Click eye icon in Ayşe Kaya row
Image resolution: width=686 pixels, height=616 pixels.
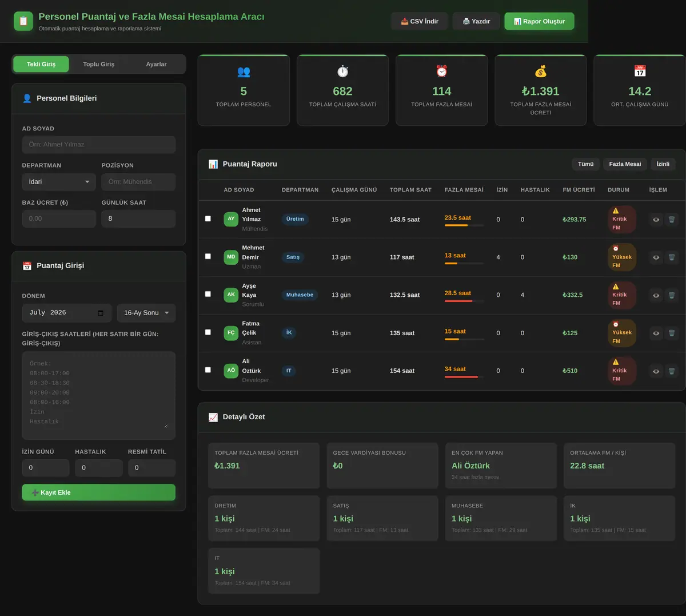(x=656, y=296)
